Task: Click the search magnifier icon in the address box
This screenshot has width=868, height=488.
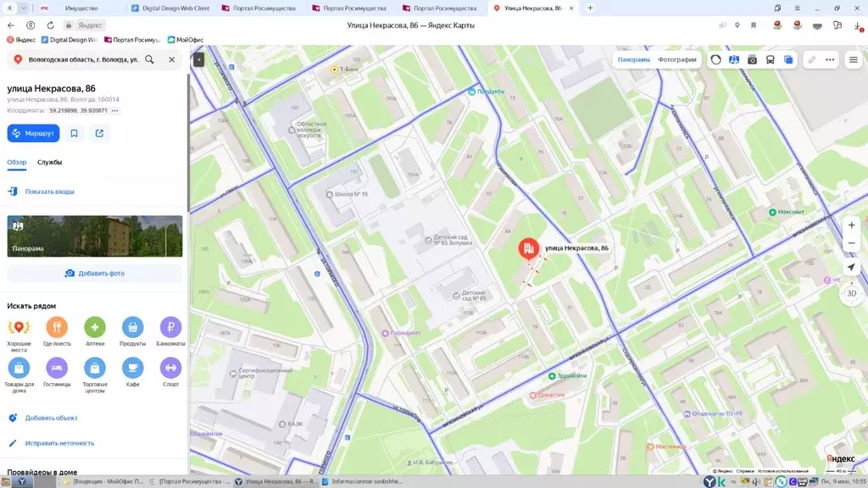Action: [x=149, y=59]
